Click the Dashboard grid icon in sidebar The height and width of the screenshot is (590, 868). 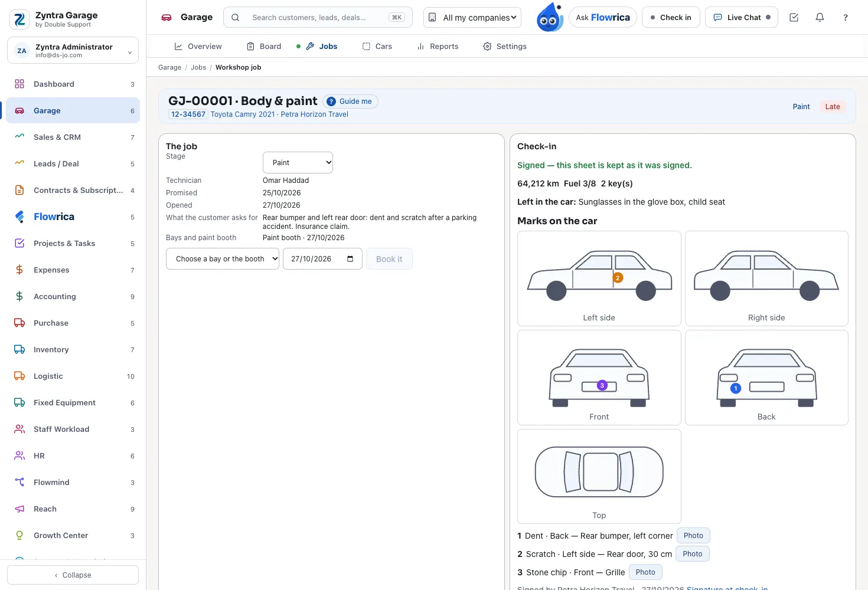[x=19, y=84]
